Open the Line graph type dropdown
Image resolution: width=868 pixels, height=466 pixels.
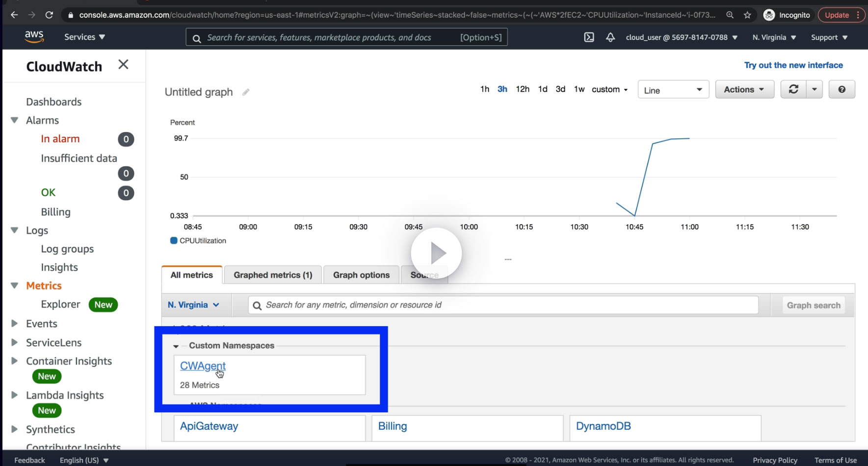point(673,90)
